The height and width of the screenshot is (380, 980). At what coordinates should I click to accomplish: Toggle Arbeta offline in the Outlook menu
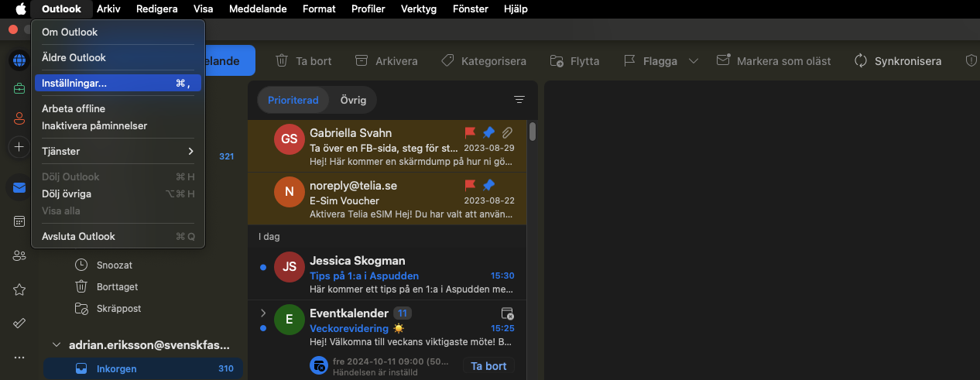click(x=74, y=108)
